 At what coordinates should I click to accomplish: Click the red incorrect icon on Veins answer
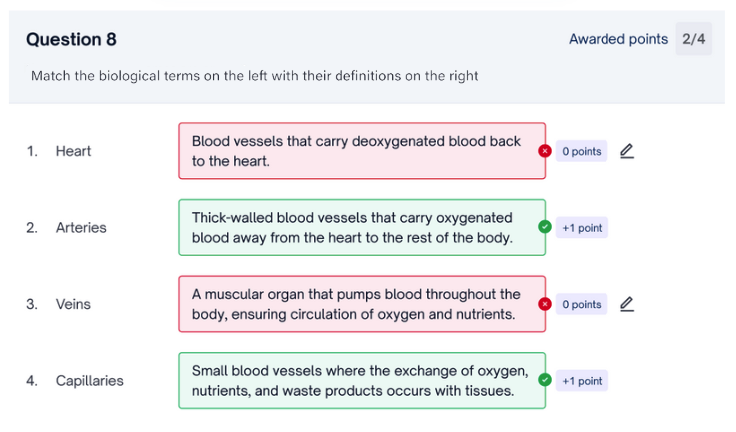tap(544, 304)
